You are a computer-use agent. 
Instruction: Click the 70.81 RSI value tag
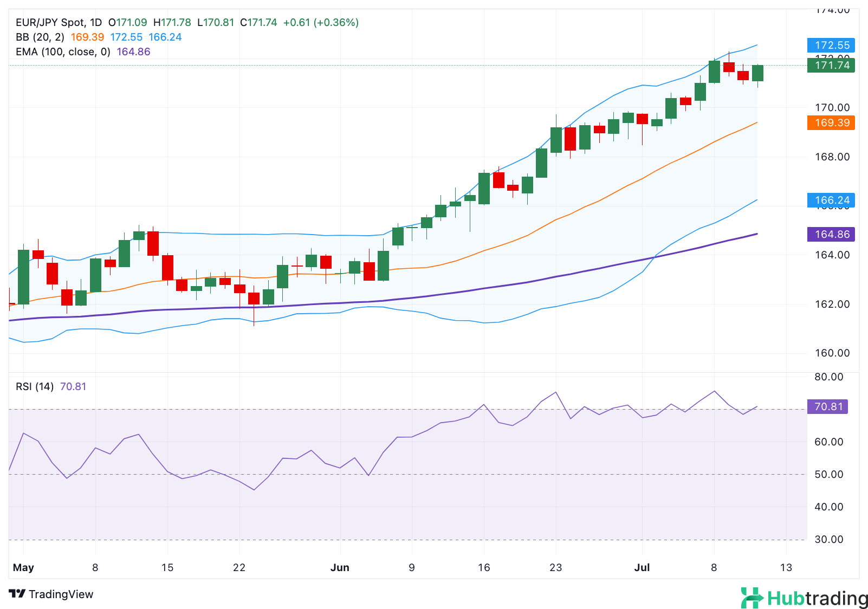[827, 406]
